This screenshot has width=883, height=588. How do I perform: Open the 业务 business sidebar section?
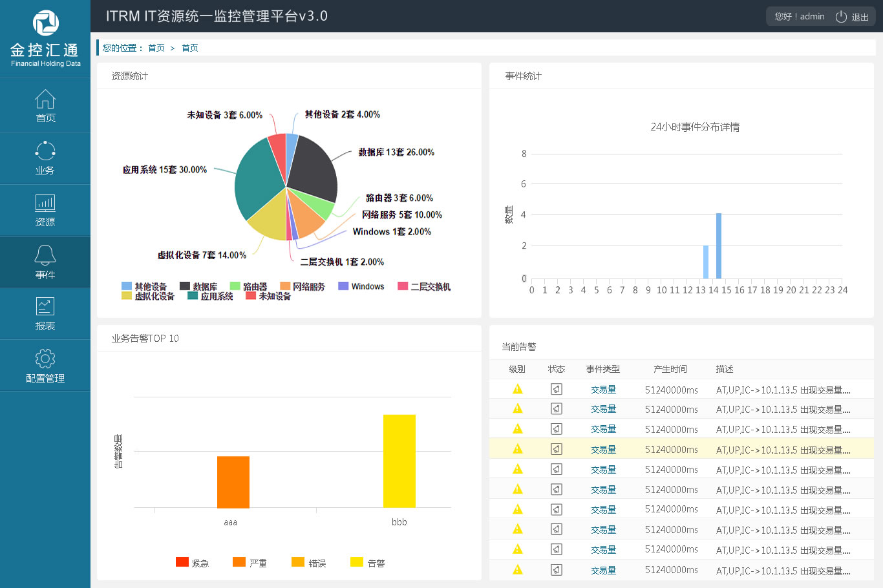coord(45,159)
